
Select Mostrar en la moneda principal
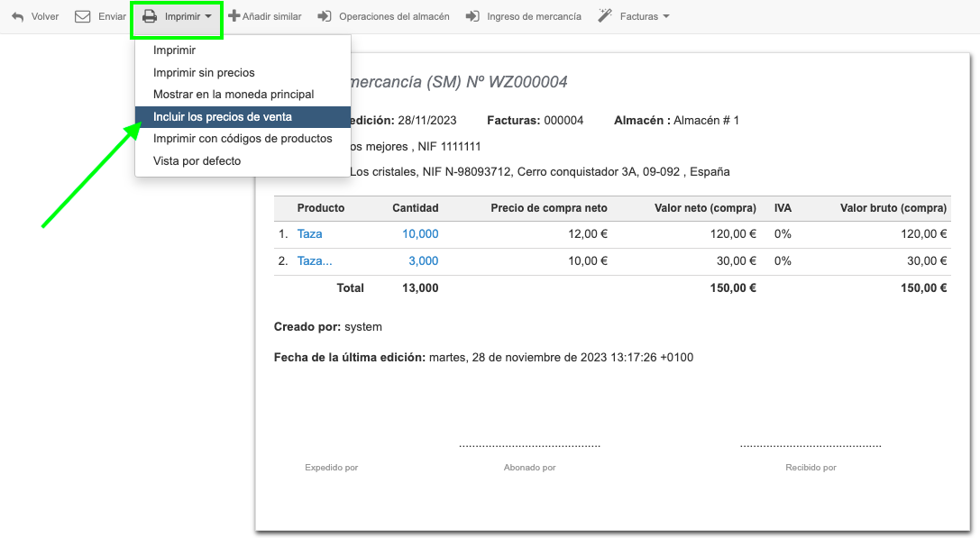(x=234, y=95)
